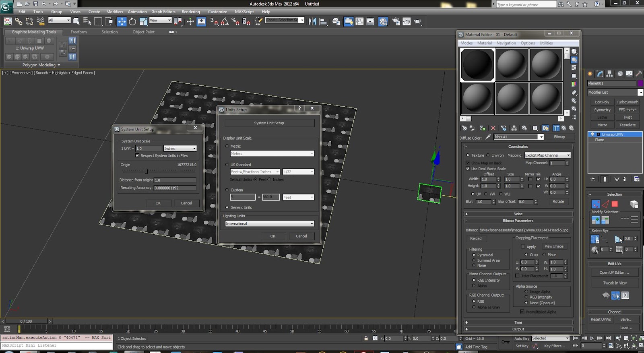
Task: Select the first black material sample slot
Action: point(477,65)
